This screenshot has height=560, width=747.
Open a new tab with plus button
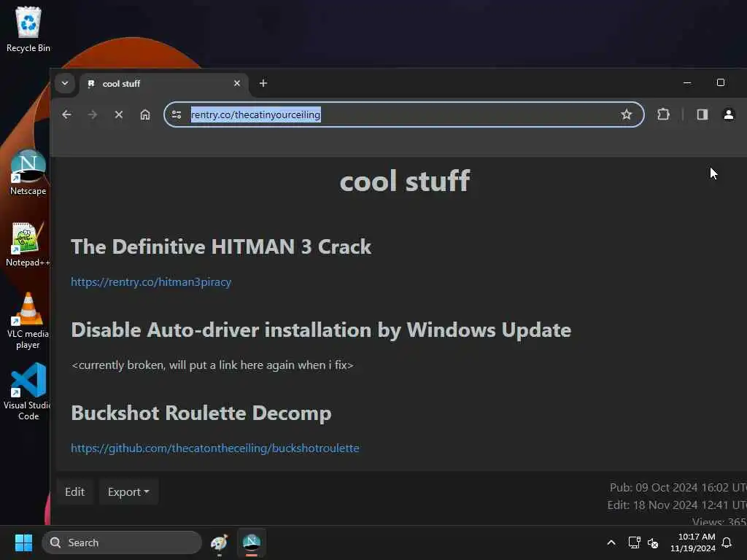click(x=263, y=83)
